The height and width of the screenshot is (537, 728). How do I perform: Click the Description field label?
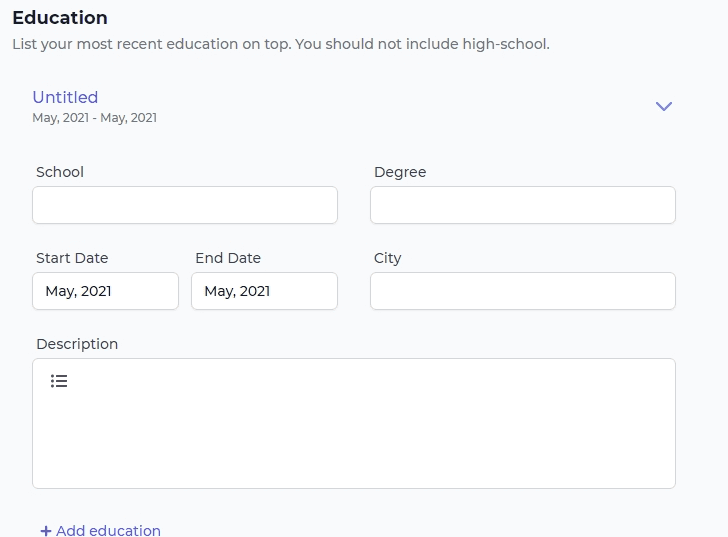tap(77, 344)
